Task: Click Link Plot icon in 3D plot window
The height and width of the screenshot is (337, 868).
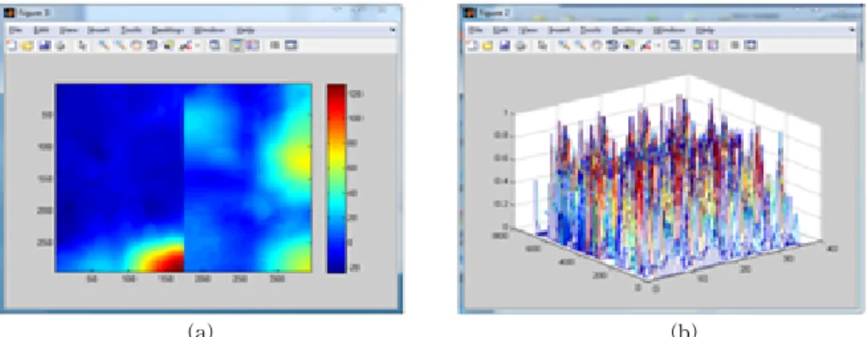Action: click(675, 46)
